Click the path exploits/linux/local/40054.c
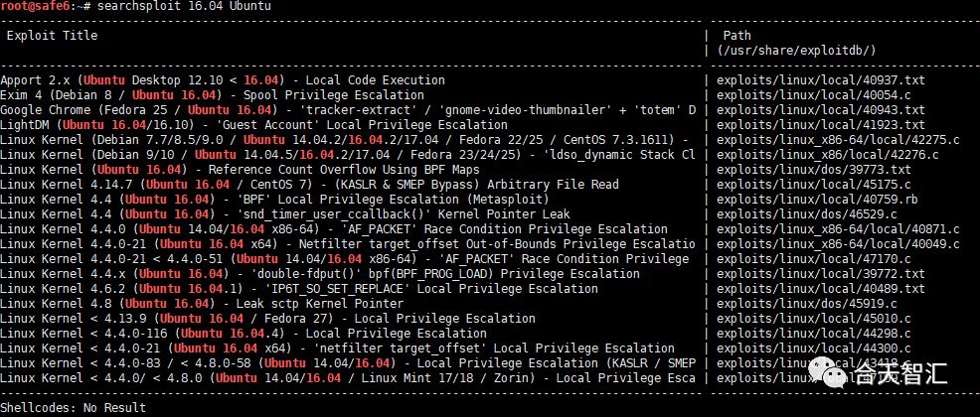This screenshot has width=980, height=417. point(814,95)
